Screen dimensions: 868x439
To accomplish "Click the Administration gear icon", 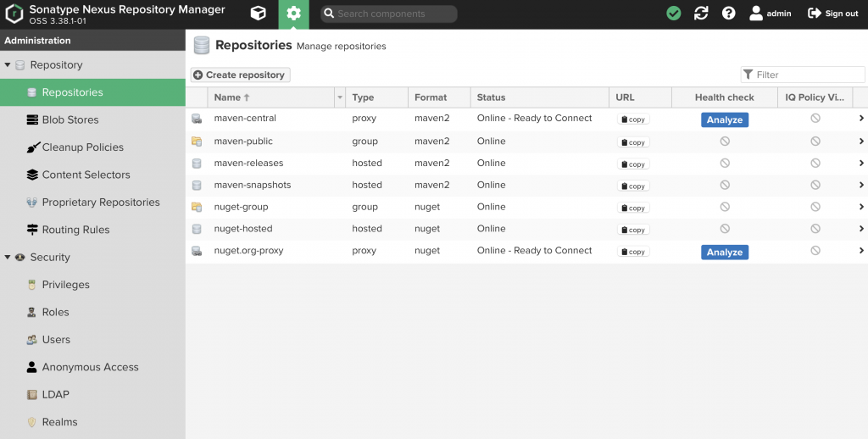I will tap(293, 14).
